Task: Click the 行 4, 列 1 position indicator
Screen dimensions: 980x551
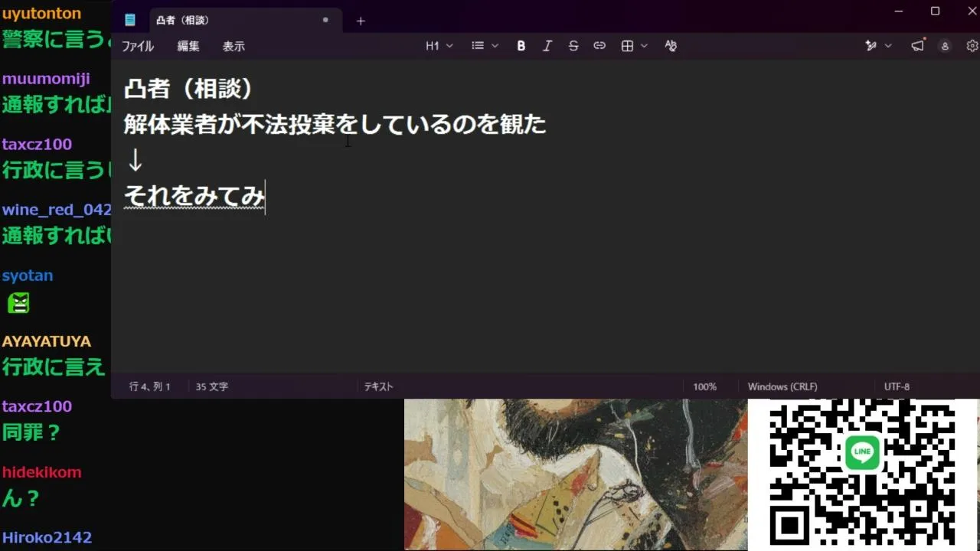Action: point(150,386)
